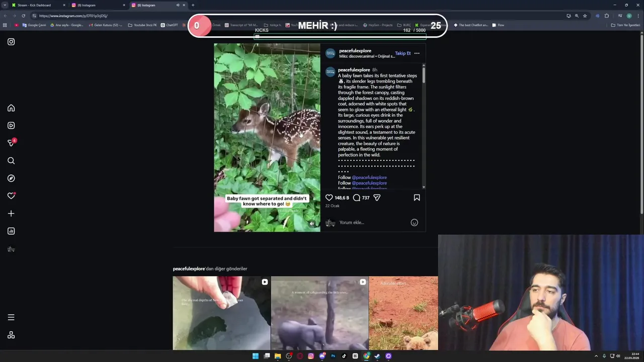Screen dimensions: 644x362
Task: Switch to the first (6) Instagram tab
Action: coord(98,5)
